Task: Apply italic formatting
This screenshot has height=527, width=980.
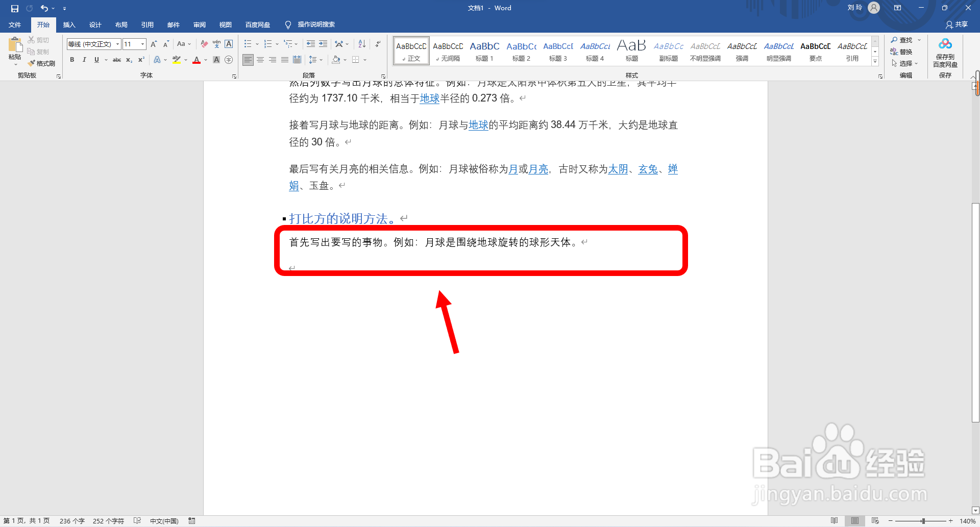Action: (x=84, y=60)
